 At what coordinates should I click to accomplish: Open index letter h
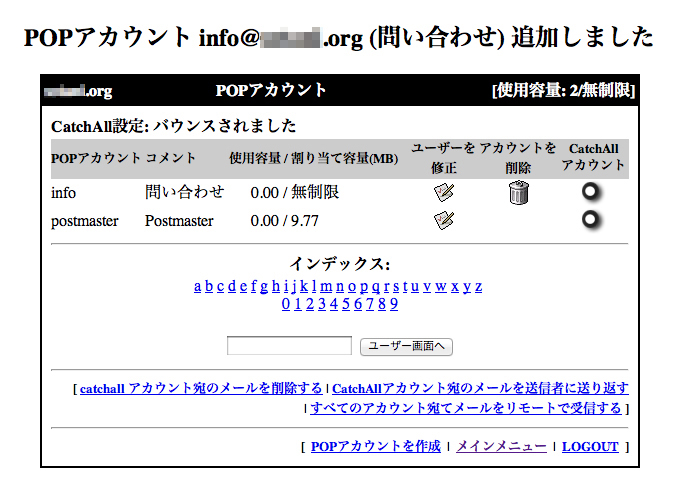click(276, 286)
